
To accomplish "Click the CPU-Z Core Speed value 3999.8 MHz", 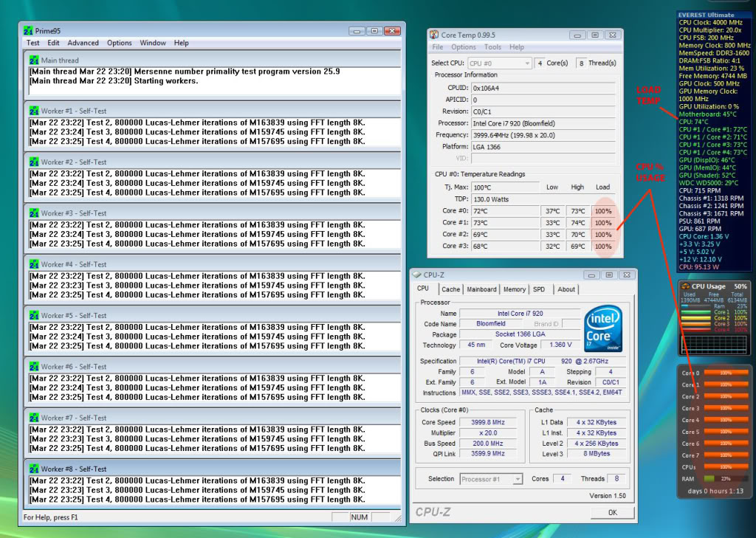I will pos(488,422).
